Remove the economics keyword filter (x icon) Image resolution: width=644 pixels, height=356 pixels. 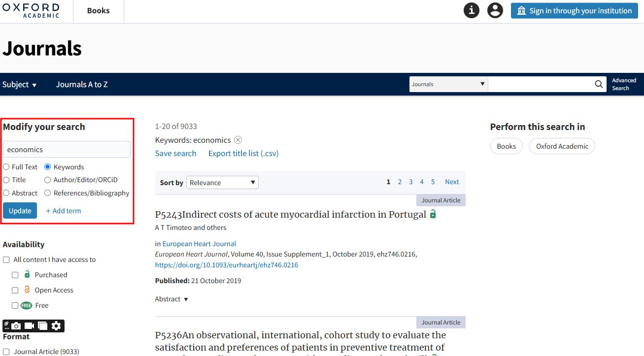pos(238,140)
